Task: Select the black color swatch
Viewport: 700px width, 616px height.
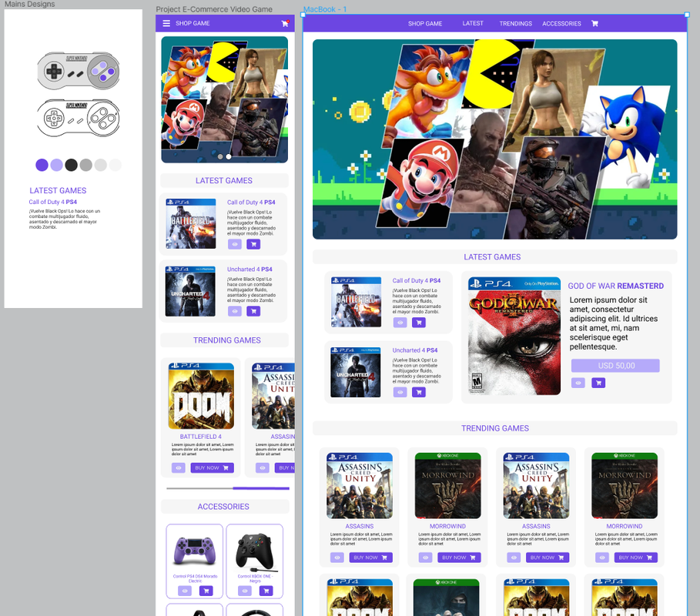Action: point(72,165)
